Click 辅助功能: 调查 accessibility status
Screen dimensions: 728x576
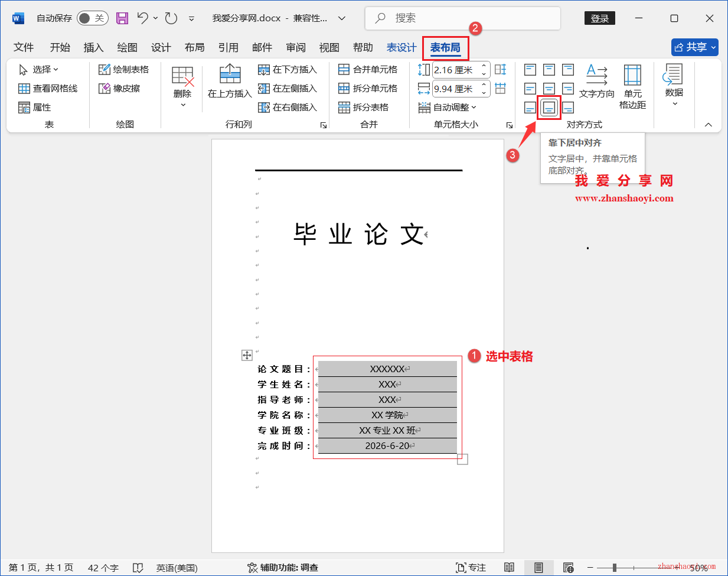[283, 568]
